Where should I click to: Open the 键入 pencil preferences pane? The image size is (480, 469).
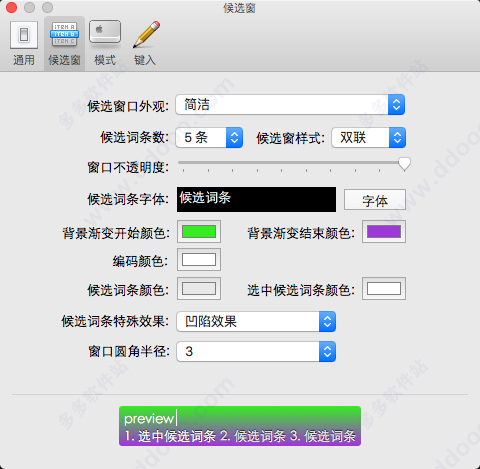(x=146, y=43)
